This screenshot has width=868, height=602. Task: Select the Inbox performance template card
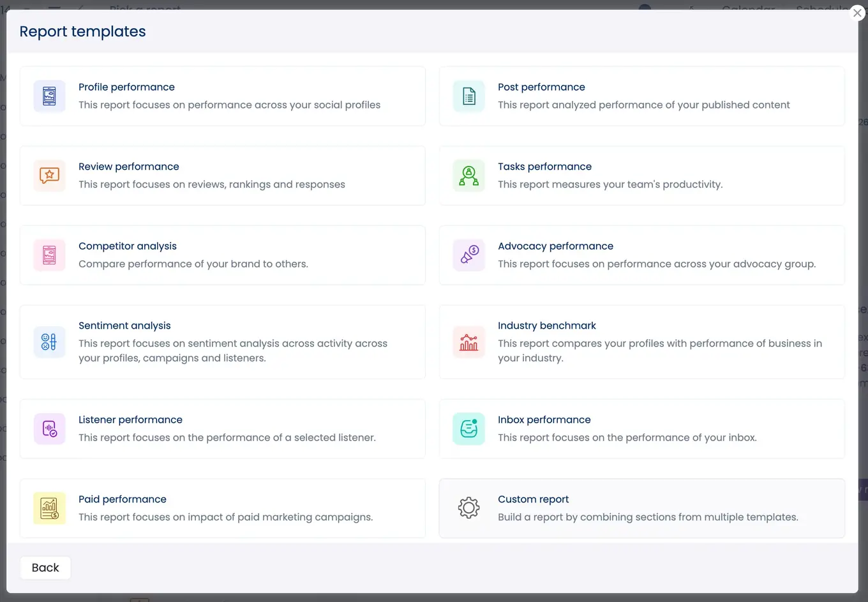pos(641,428)
